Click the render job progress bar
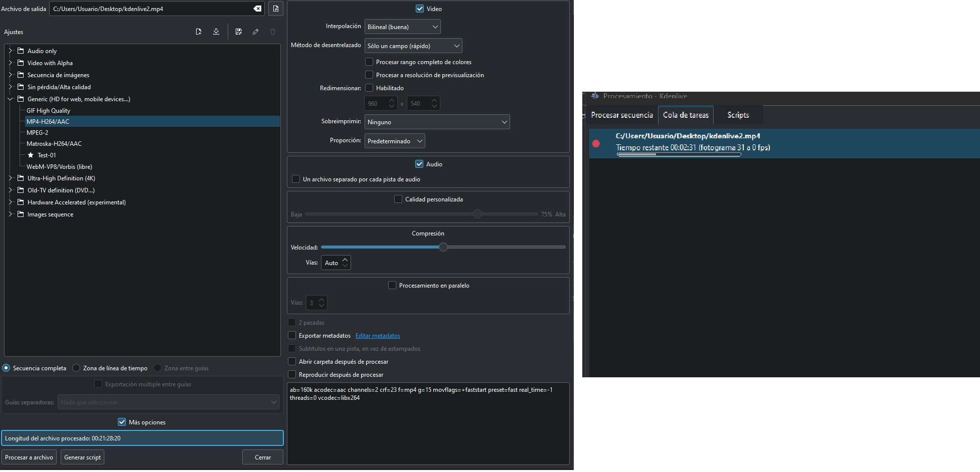Image resolution: width=980 pixels, height=472 pixels. (x=679, y=154)
